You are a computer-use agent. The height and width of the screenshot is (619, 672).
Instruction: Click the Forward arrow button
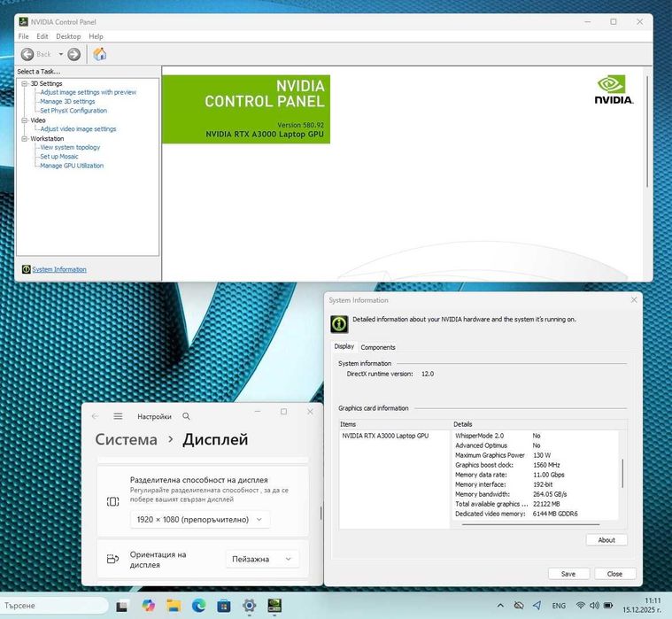[x=74, y=54]
